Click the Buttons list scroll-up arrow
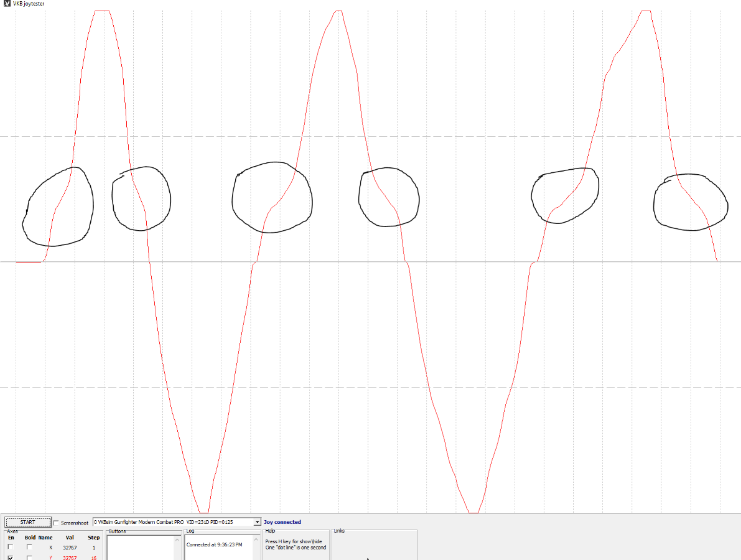The width and height of the screenshot is (741, 560). [176, 539]
